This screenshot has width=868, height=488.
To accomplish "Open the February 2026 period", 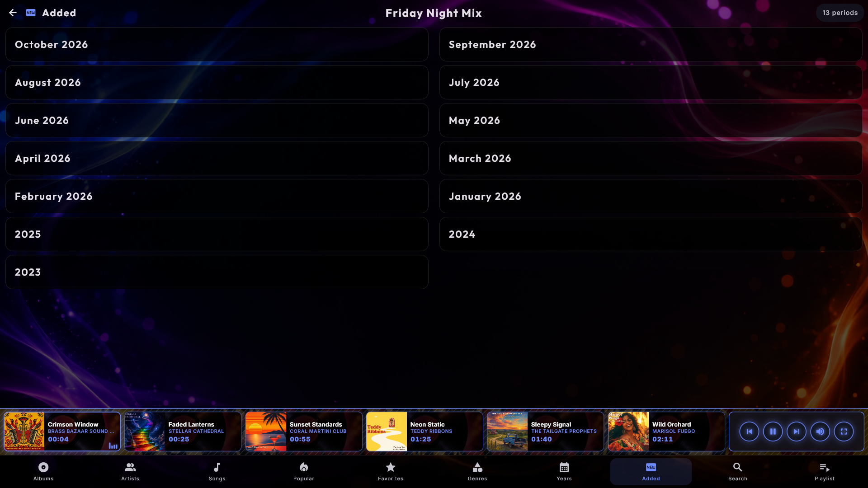I will pyautogui.click(x=217, y=196).
